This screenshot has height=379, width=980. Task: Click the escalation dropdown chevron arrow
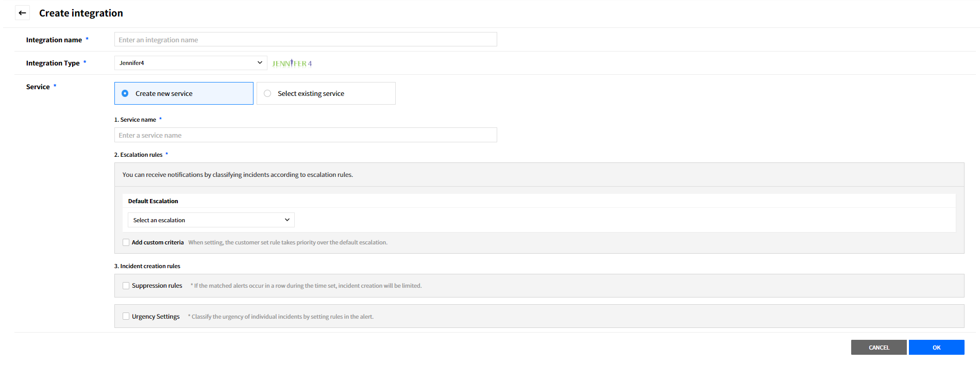[x=287, y=220]
